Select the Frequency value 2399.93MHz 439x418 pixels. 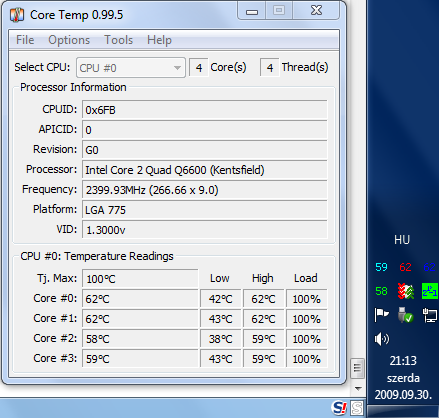[205, 190]
